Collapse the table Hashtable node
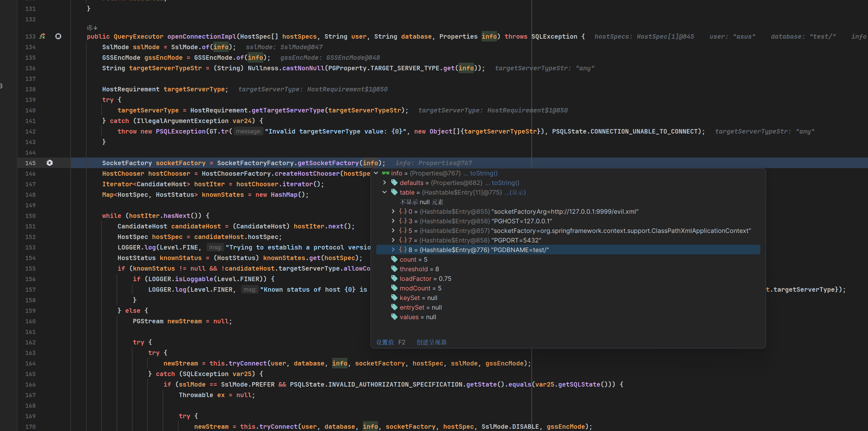 coord(385,192)
